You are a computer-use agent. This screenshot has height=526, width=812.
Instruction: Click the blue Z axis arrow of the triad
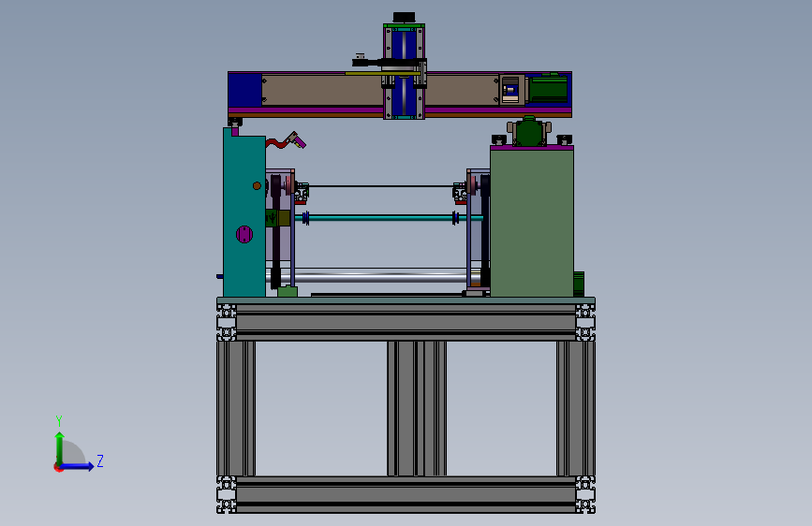coord(78,466)
